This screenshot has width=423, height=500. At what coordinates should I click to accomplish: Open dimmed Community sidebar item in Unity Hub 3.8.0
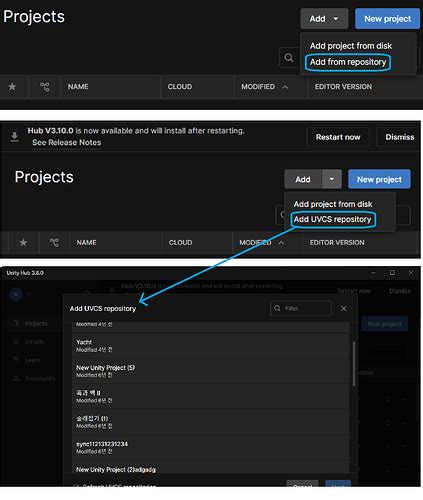(34, 379)
